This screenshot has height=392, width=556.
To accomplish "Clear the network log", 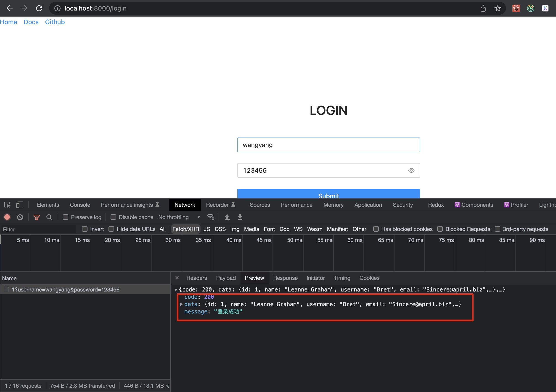I will tap(20, 217).
